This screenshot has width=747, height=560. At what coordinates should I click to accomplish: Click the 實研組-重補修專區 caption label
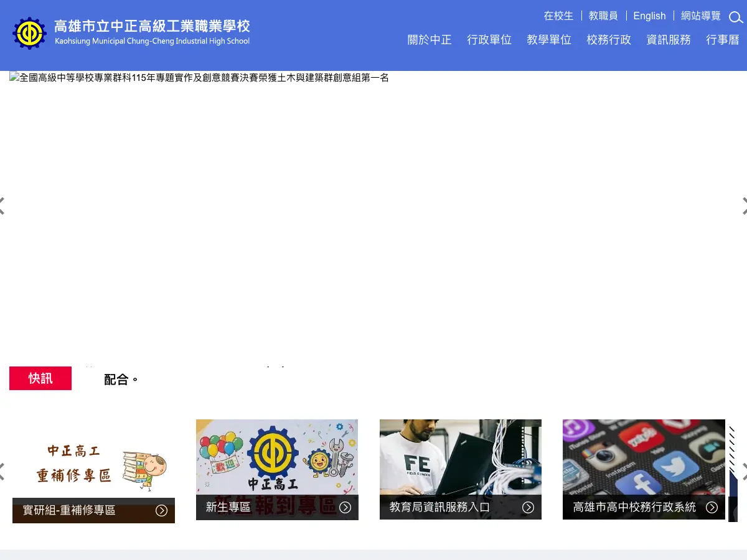(x=69, y=510)
